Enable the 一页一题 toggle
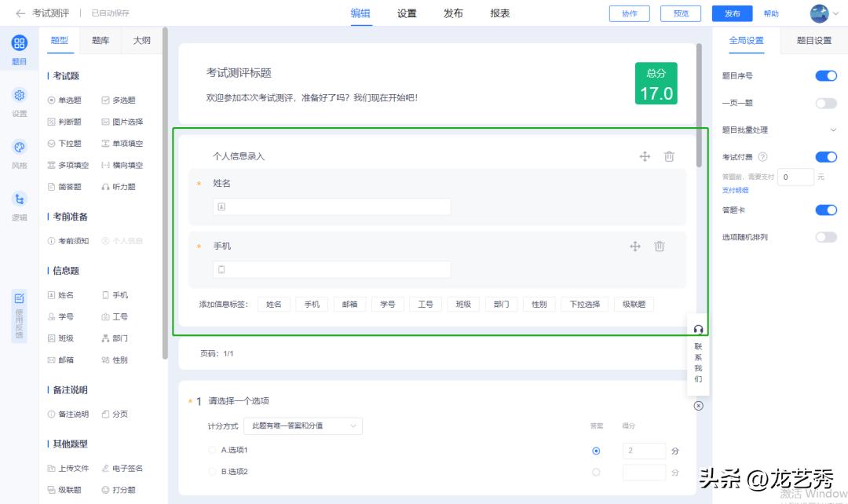The image size is (848, 504). [825, 103]
